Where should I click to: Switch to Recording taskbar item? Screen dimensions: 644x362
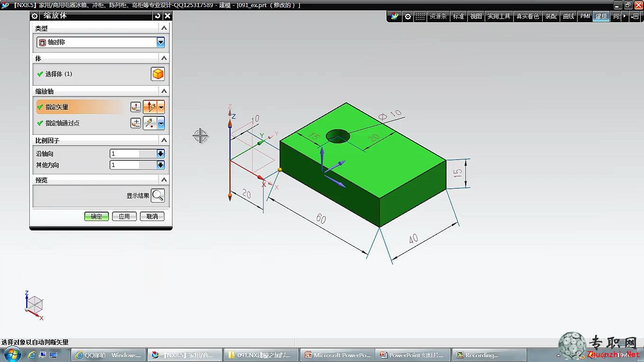[x=489, y=355]
